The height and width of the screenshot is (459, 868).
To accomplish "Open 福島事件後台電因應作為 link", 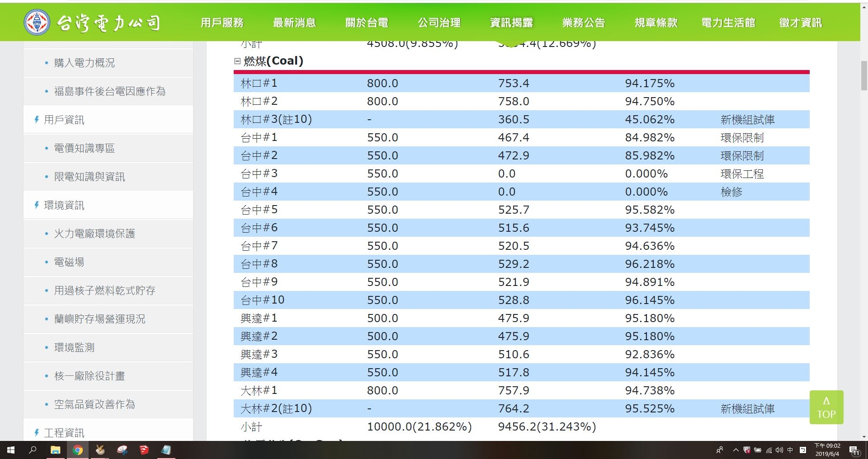I will click(x=110, y=91).
